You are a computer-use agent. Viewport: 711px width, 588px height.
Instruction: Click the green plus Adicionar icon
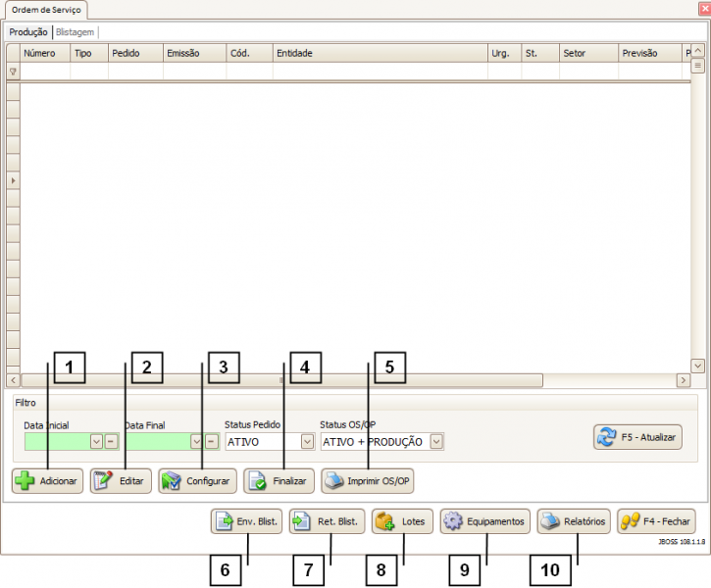(26, 481)
